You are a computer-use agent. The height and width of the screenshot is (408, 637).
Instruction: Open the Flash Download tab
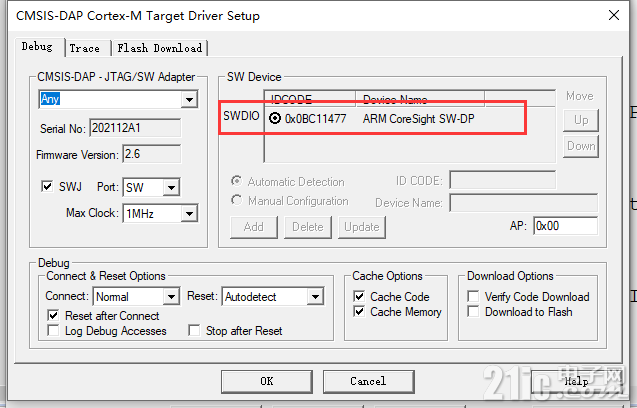(160, 48)
